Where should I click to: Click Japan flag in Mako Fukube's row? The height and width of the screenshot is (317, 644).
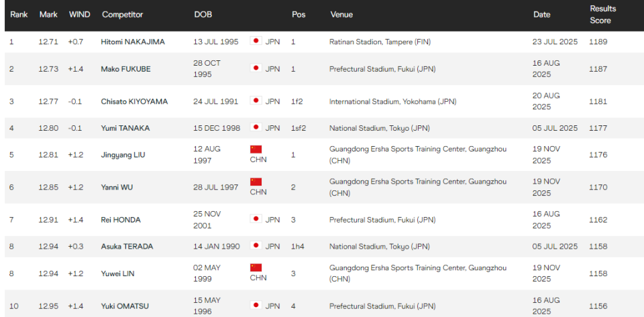tap(256, 68)
